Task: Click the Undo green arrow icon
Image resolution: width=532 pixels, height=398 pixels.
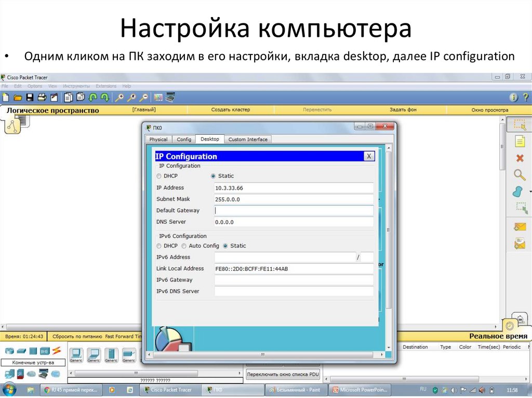Action: pos(92,98)
